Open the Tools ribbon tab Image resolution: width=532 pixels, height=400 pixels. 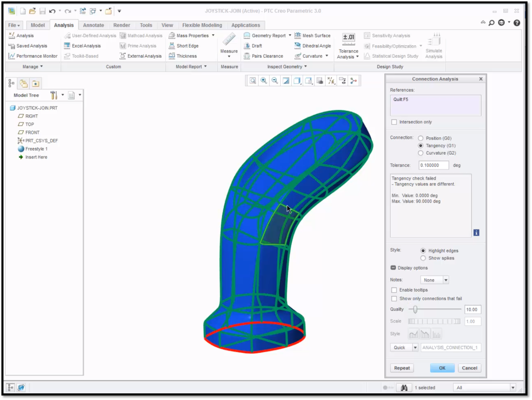coord(146,25)
